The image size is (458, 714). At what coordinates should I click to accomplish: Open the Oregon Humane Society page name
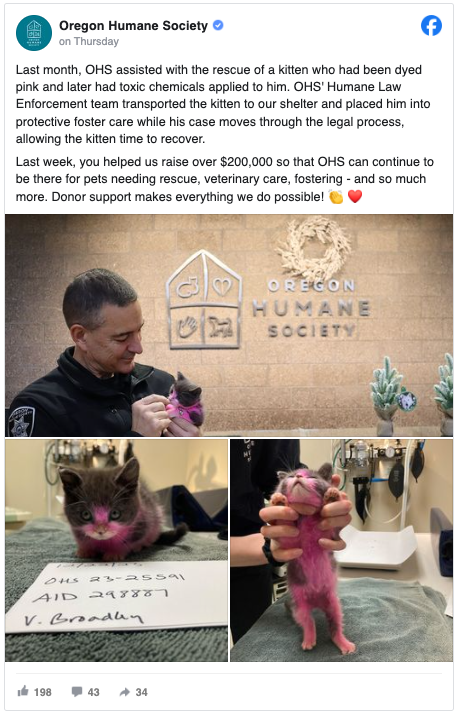[133, 26]
